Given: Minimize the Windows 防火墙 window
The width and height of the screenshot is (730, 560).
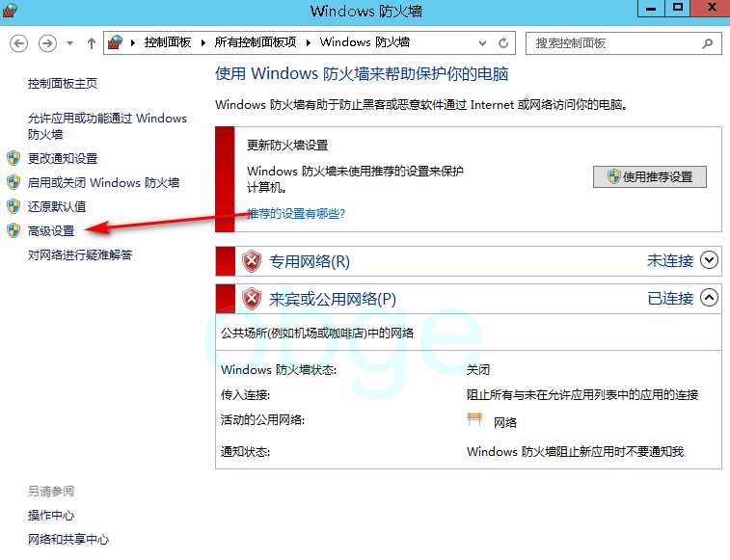Looking at the screenshot, I should point(651,9).
